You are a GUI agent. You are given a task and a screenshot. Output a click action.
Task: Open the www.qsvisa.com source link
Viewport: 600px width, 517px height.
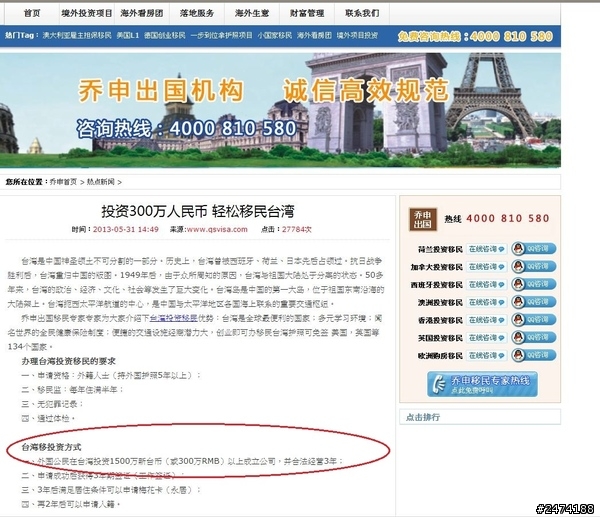pos(217,229)
